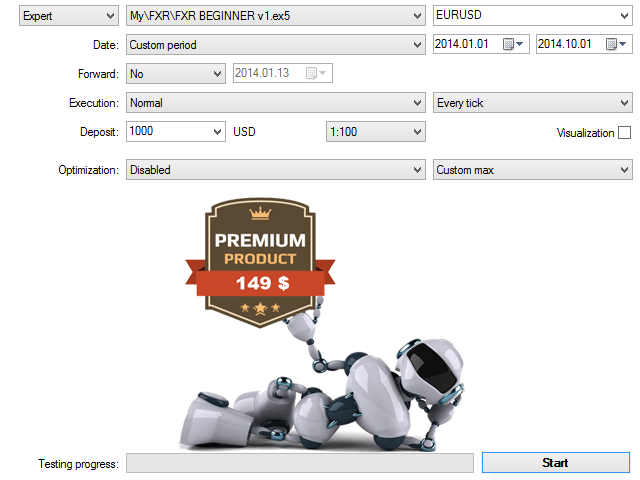Open calendar for start date 2014.01.01
The height and width of the screenshot is (480, 640).
click(x=513, y=44)
